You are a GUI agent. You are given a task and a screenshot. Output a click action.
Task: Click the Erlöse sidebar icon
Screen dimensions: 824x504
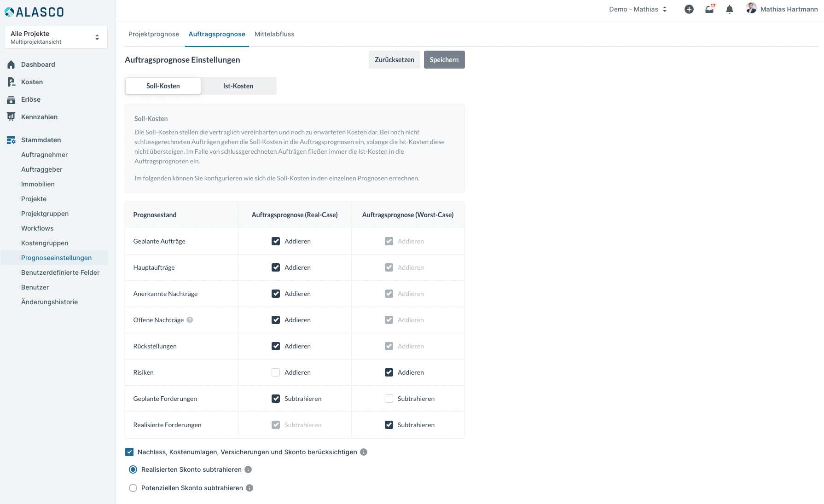(x=11, y=99)
